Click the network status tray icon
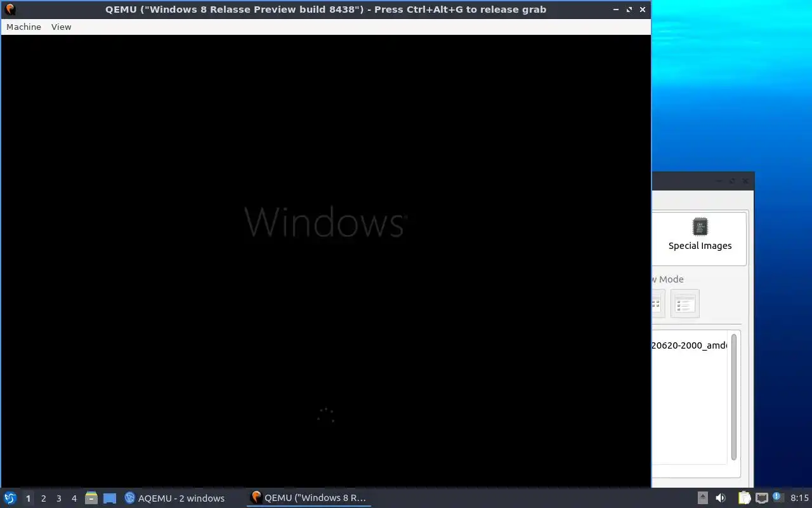 point(761,498)
